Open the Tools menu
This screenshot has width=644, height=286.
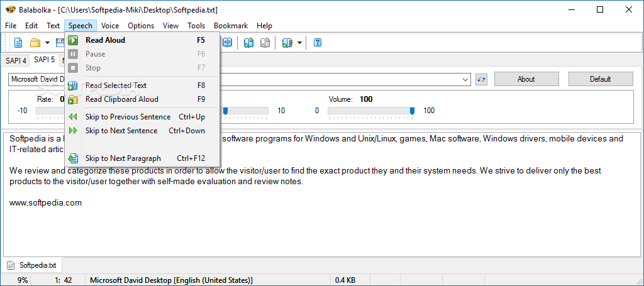point(196,25)
